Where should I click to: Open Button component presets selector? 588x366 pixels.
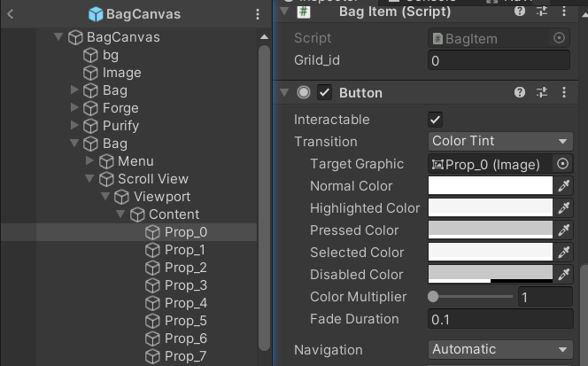tap(542, 92)
